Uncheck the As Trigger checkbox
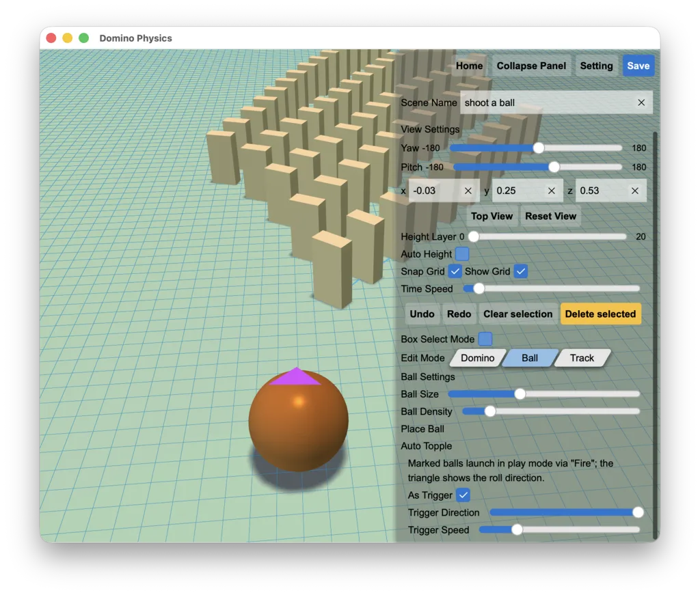 point(463,495)
